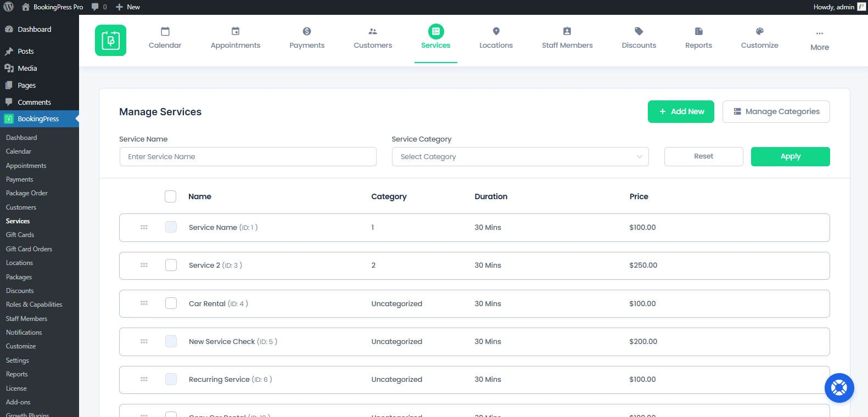Click the Posts pin icon in sidebar
This screenshot has height=417, width=868.
point(9,51)
